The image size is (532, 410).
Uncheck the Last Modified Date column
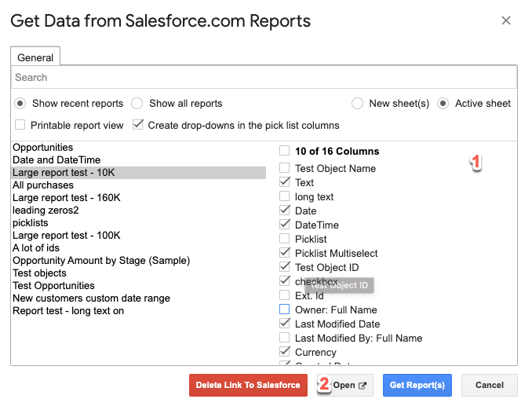[284, 324]
